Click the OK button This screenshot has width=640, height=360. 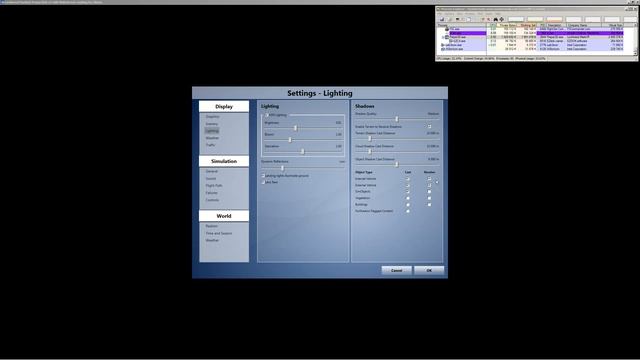pos(429,270)
